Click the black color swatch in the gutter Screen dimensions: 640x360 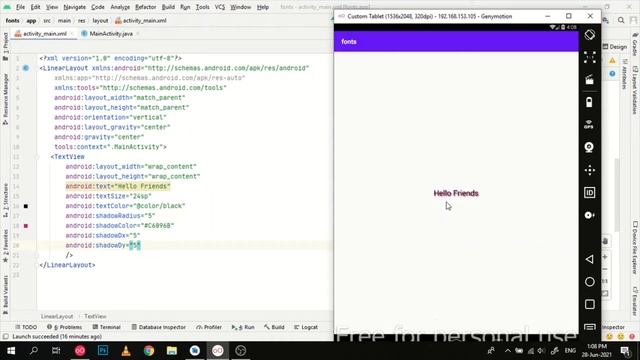[x=26, y=206]
